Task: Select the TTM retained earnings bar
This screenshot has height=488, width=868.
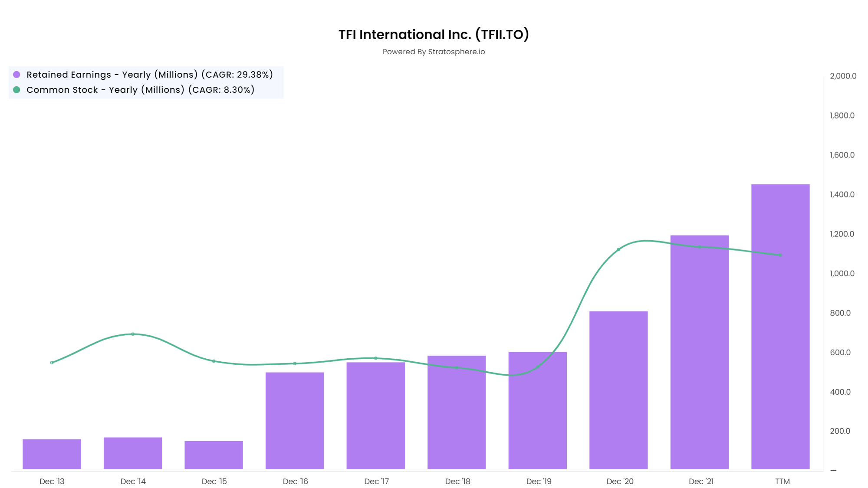Action: point(780,327)
